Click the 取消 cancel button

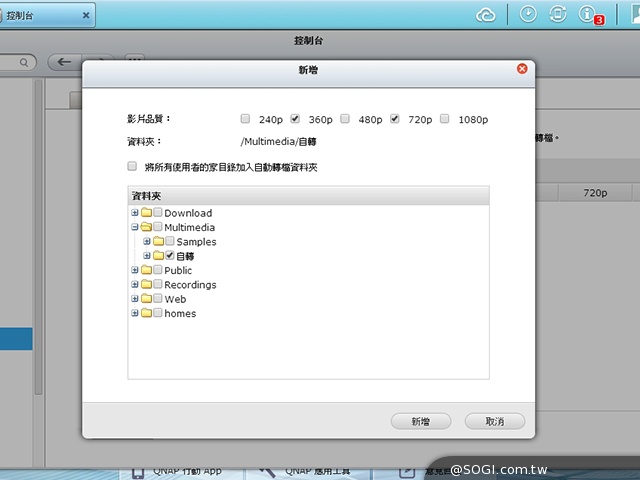point(495,421)
